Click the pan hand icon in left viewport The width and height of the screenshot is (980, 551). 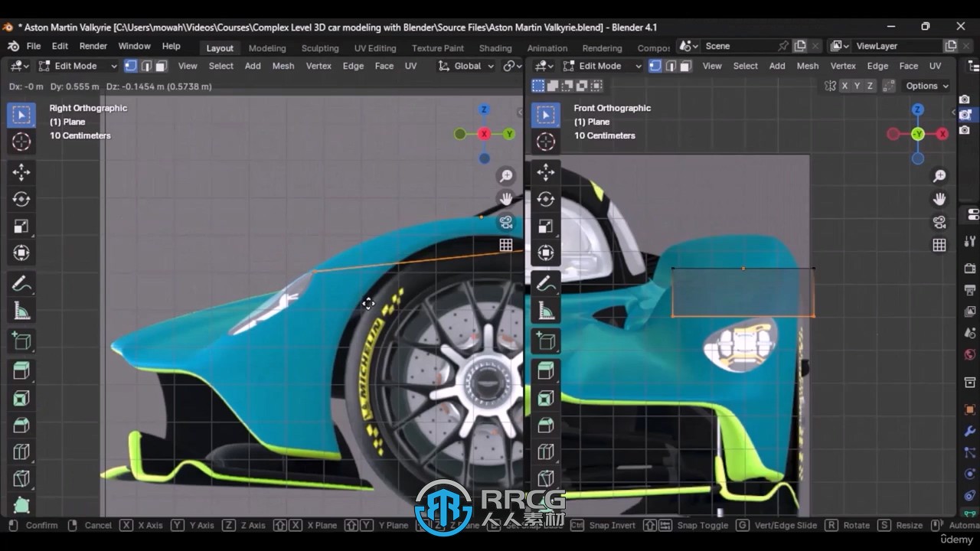(506, 199)
